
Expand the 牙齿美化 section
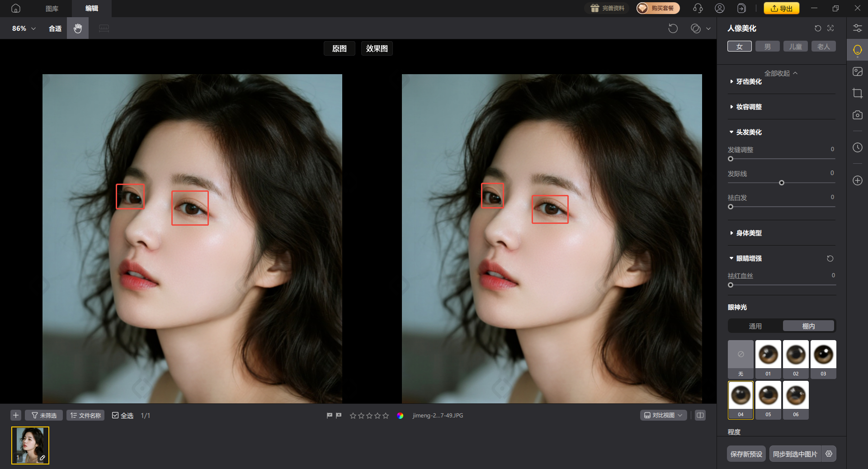[x=749, y=82]
